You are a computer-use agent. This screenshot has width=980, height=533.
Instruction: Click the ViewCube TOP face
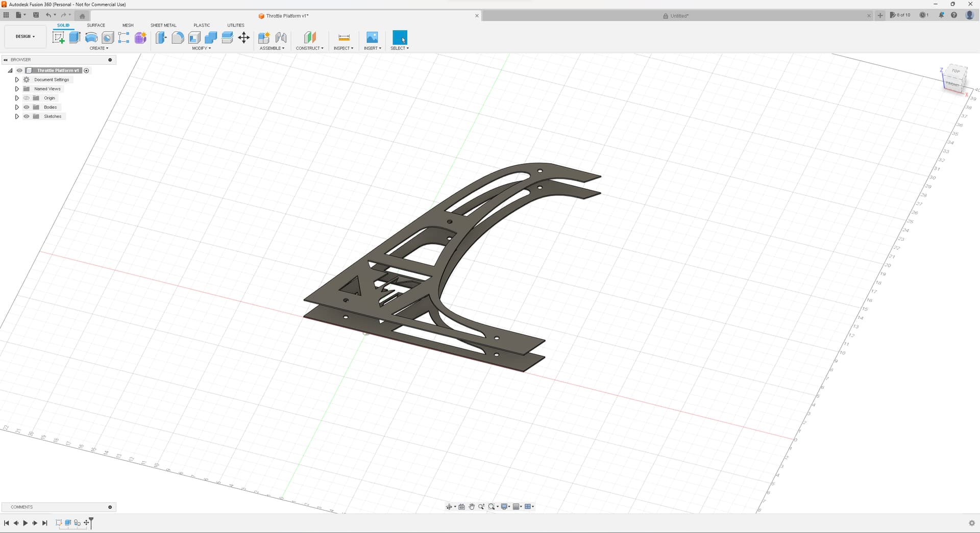tap(955, 71)
